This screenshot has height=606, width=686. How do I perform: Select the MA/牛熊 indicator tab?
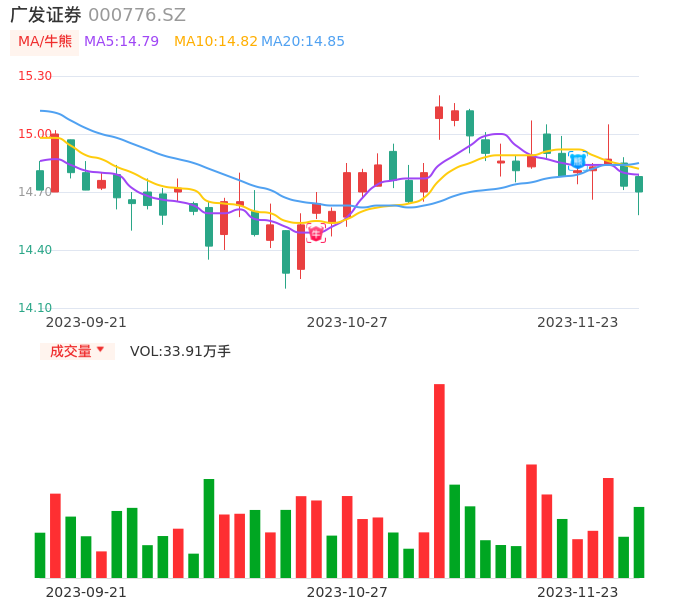coord(45,42)
